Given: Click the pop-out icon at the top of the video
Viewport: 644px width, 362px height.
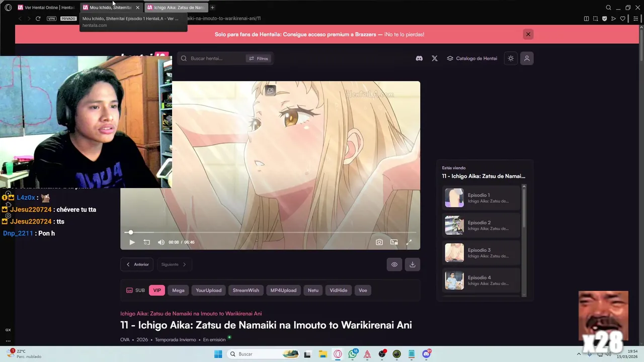Looking at the screenshot, I should 270,90.
